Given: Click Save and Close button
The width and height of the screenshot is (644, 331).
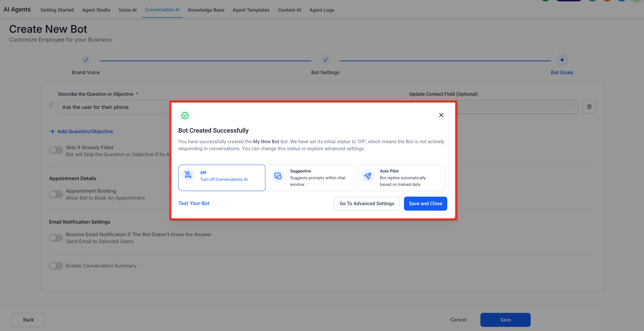Looking at the screenshot, I should click(x=425, y=204).
